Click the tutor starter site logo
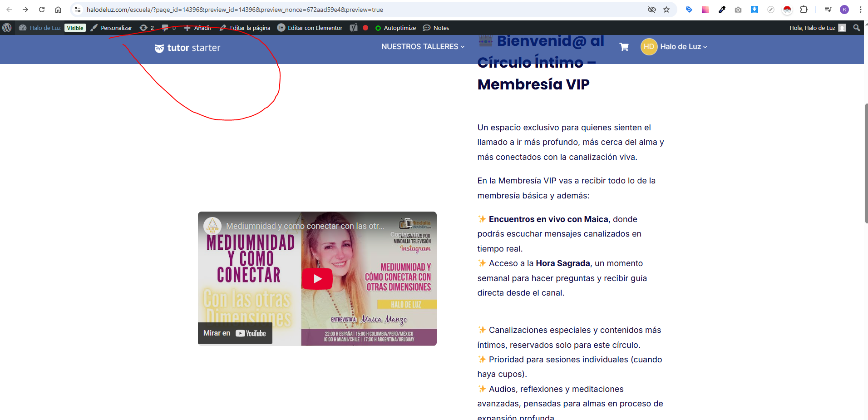The width and height of the screenshot is (868, 420). pyautogui.click(x=187, y=48)
